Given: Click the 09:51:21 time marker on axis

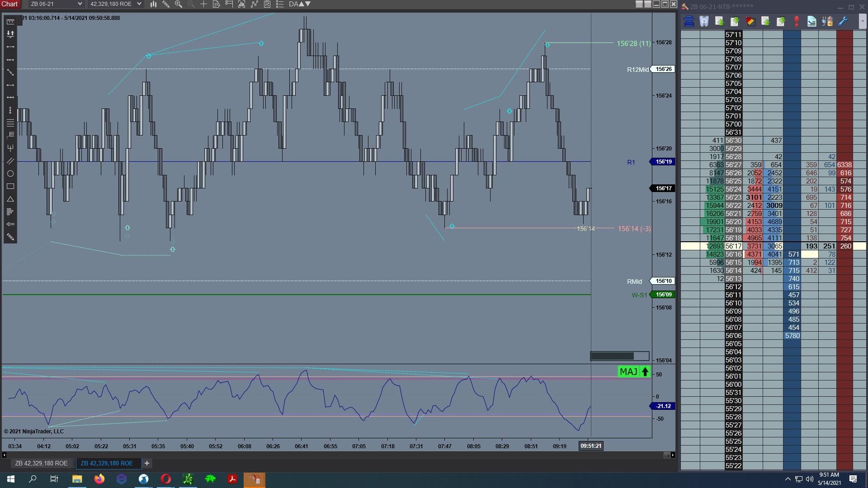Looking at the screenshot, I should (x=591, y=446).
